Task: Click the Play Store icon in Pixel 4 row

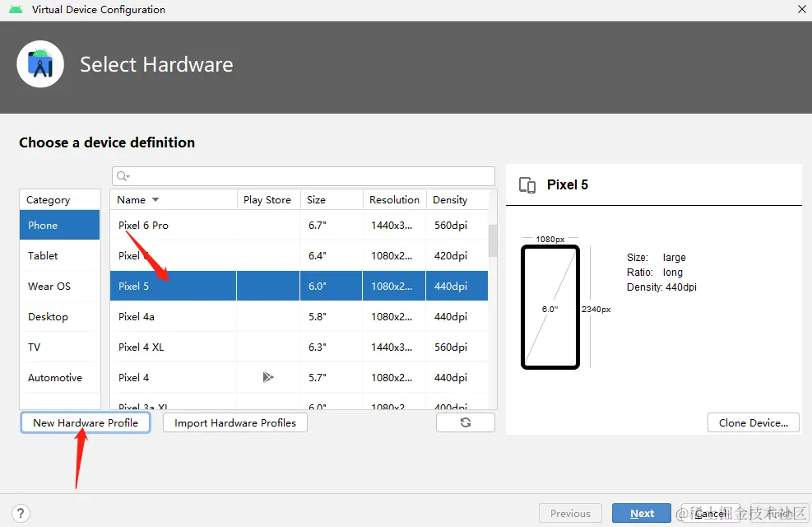Action: 267,377
